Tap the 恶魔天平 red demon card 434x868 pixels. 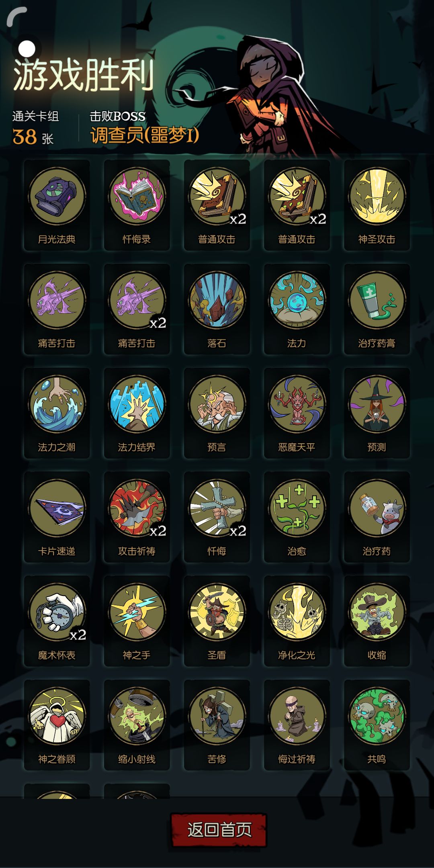pos(297,413)
